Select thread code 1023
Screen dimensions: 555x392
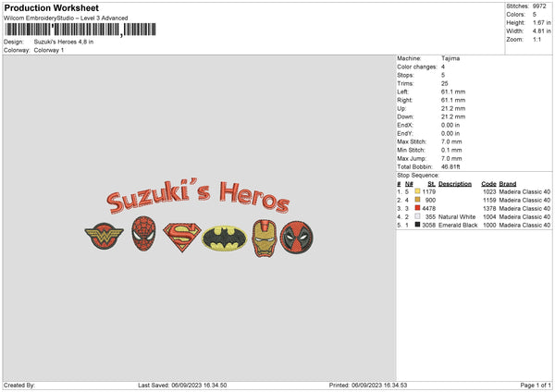coord(489,191)
